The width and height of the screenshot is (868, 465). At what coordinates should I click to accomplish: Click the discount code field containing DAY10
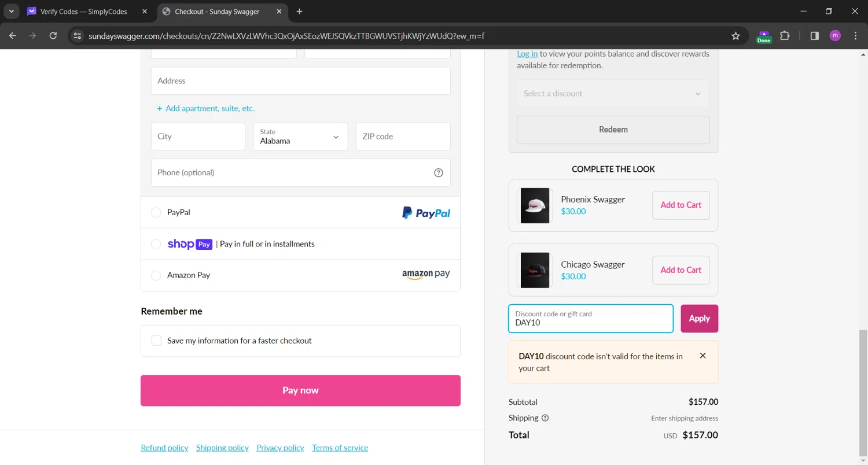(590, 319)
